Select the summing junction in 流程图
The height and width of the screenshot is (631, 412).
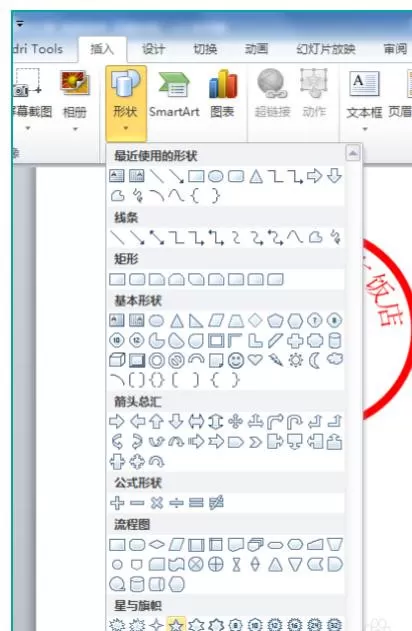[x=196, y=565]
